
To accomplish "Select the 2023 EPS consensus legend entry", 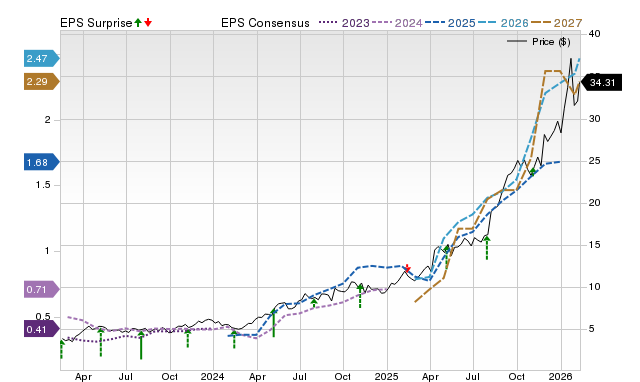I will tap(344, 23).
